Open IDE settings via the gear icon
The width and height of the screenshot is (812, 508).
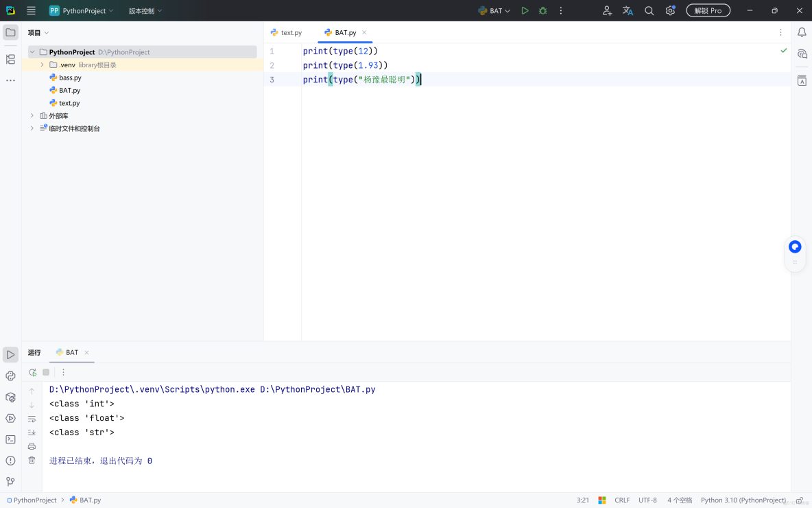point(670,10)
